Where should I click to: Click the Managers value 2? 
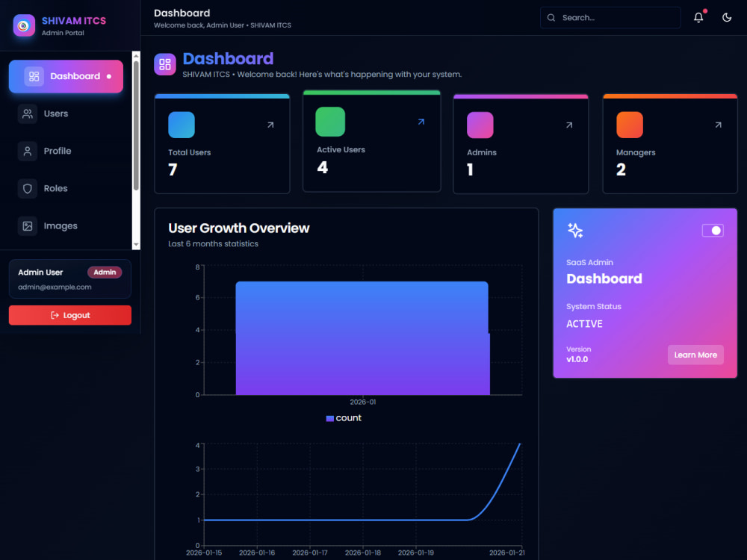621,169
